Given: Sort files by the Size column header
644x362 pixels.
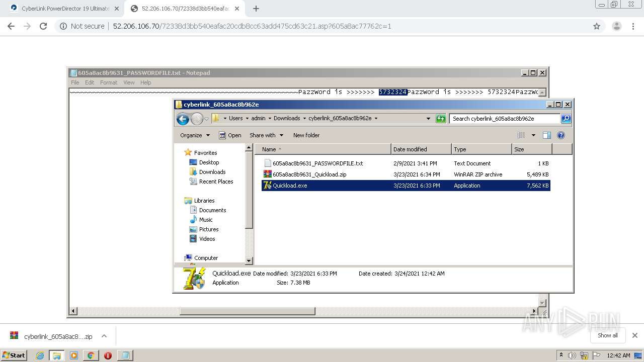Looking at the screenshot, I should (x=532, y=149).
